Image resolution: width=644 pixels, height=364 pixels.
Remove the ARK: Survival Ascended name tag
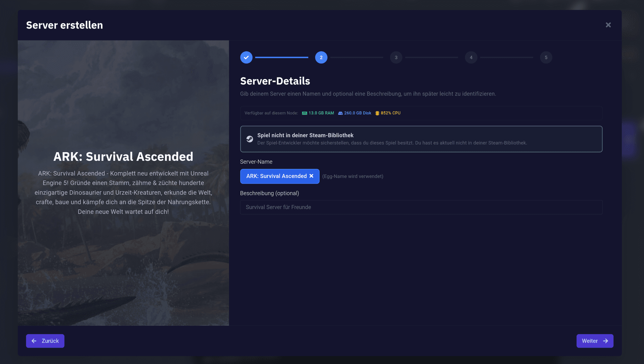[311, 176]
